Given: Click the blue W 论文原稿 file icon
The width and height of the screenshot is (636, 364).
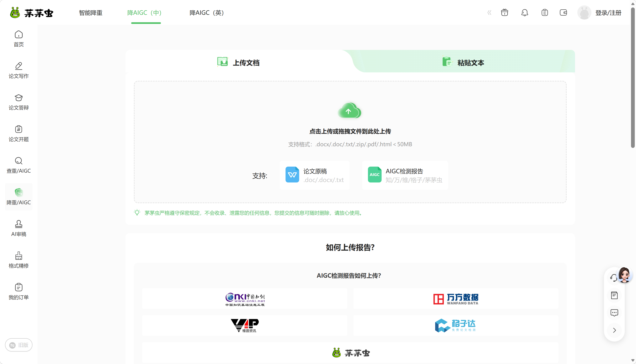Looking at the screenshot, I should point(292,175).
